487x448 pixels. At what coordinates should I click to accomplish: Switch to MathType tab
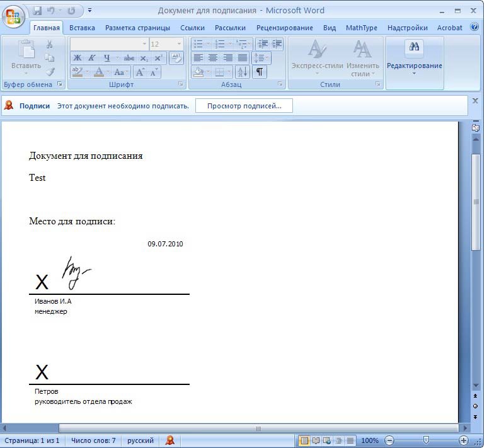[x=362, y=28]
